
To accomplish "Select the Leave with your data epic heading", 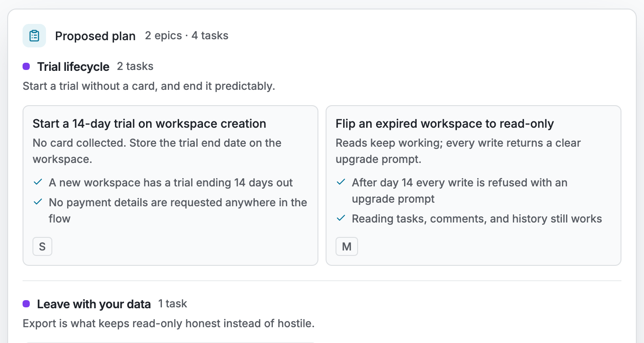I will tap(94, 304).
